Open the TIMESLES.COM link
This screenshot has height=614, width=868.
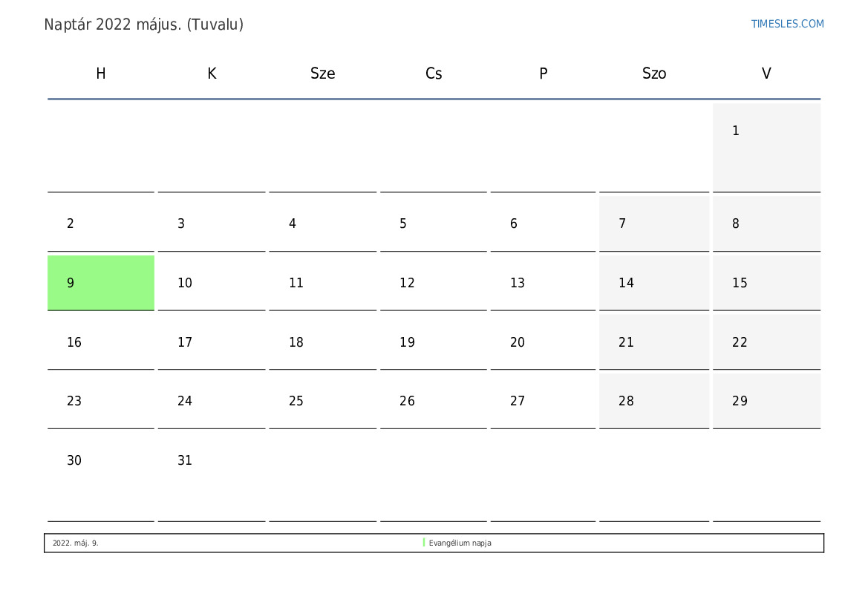[787, 24]
